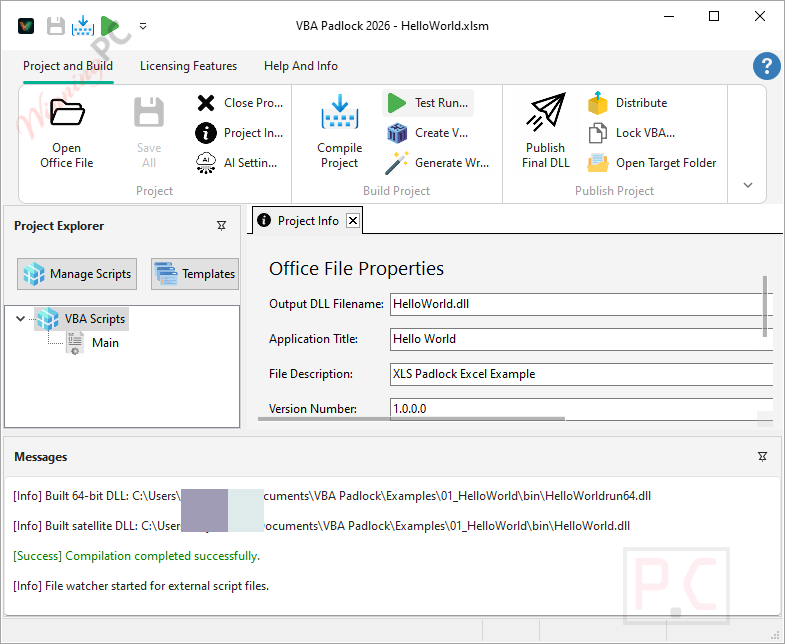Screen dimensions: 785x644
Task: Collapse the VBA Scripts tree node
Action: [21, 318]
